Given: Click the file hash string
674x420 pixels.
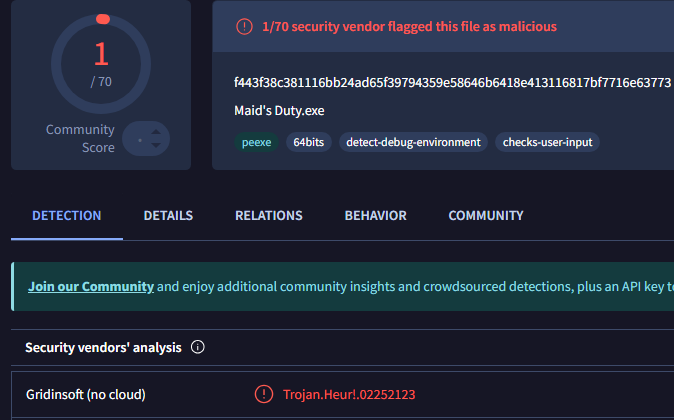Looking at the screenshot, I should point(452,82).
